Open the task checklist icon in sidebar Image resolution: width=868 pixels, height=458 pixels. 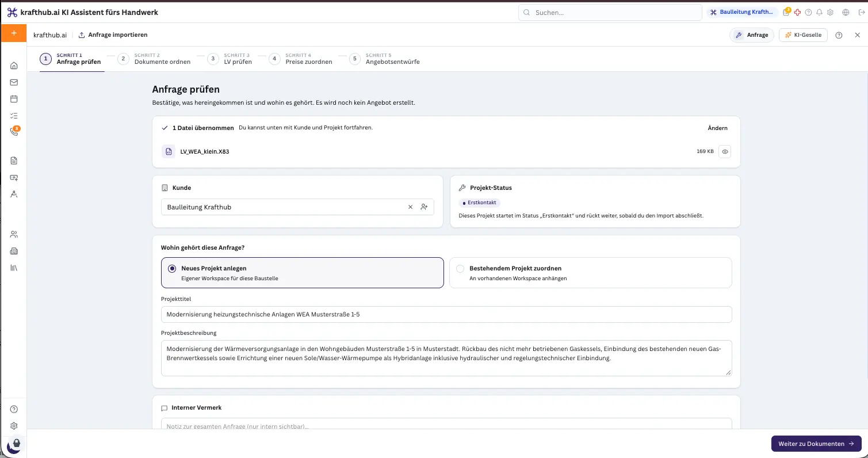(x=14, y=116)
